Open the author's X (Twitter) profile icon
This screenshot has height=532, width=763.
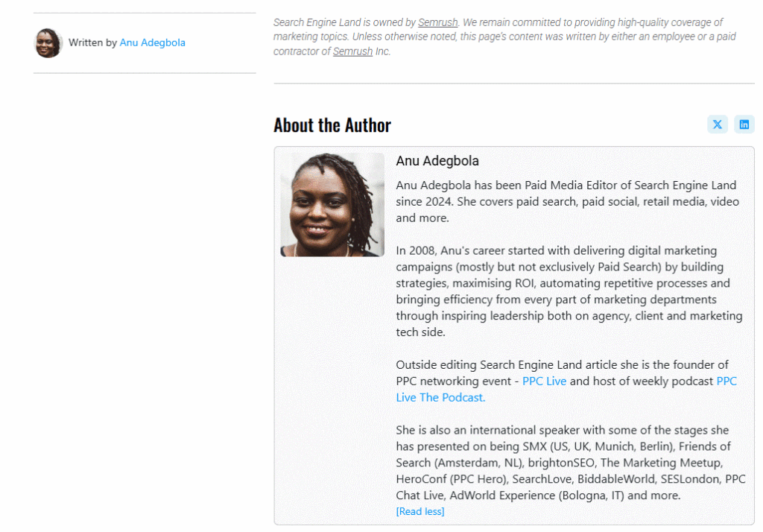[x=717, y=124]
